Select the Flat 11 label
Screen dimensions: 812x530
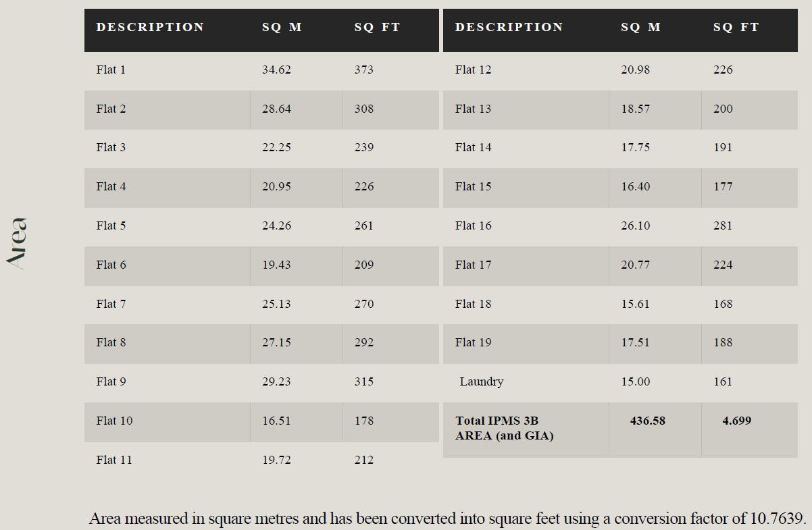point(114,460)
